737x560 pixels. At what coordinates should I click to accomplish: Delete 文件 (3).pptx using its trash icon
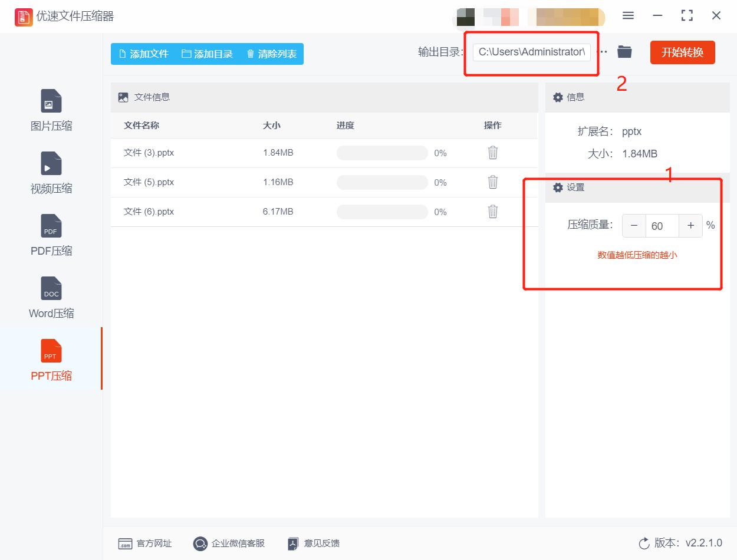coord(492,152)
